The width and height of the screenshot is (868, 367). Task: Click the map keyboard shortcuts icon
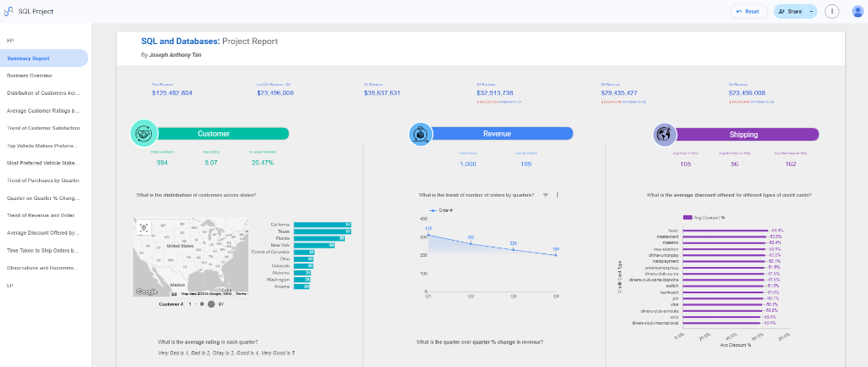pyautogui.click(x=174, y=294)
